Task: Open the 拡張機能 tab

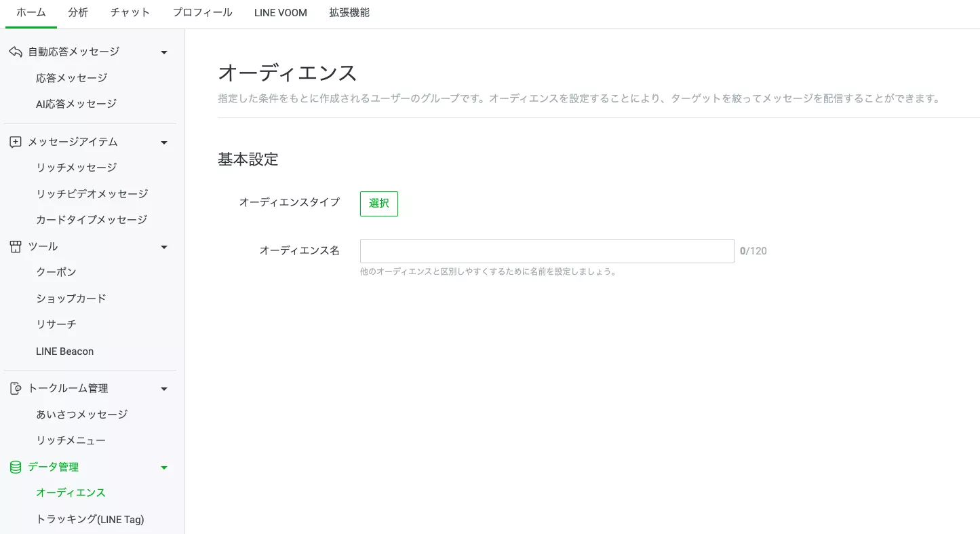Action: (349, 13)
